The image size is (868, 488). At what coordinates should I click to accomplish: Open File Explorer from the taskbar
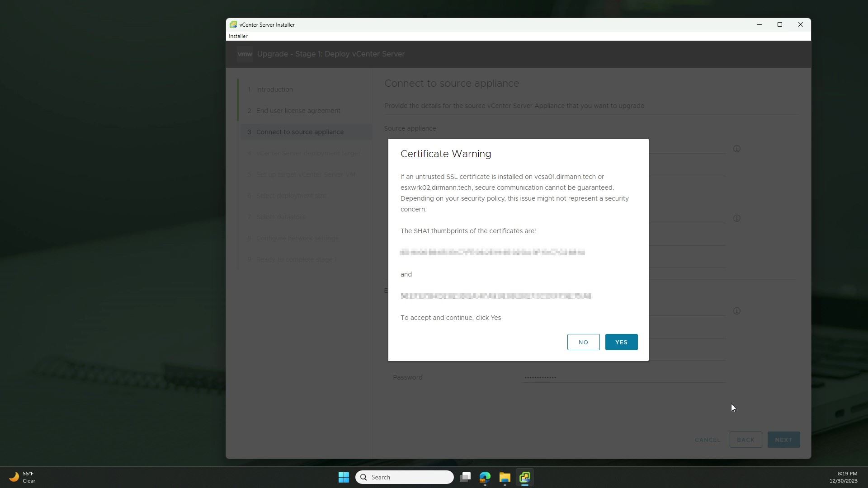pos(505,477)
